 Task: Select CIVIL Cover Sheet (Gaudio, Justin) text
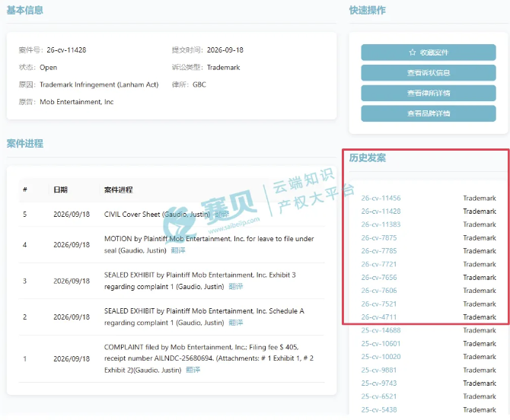click(157, 215)
